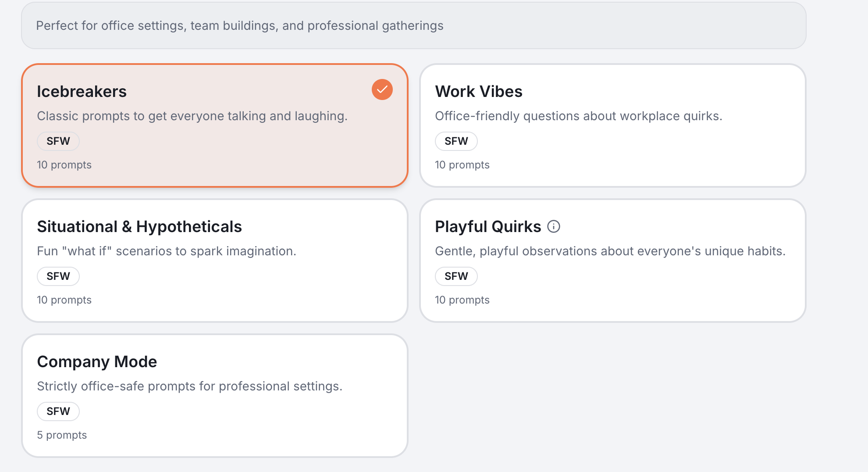This screenshot has height=472, width=868.
Task: Click "Classic prompts to get everyone talking" text
Action: [192, 116]
